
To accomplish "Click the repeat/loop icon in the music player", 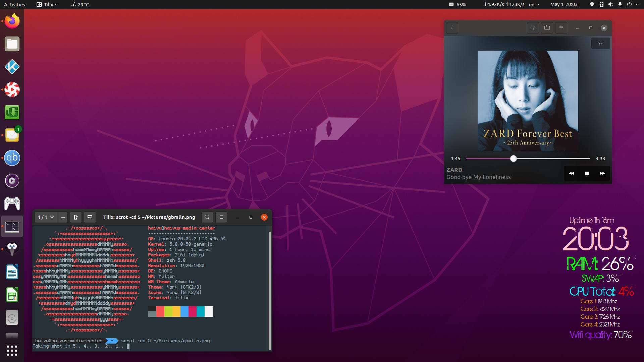I will point(547,28).
